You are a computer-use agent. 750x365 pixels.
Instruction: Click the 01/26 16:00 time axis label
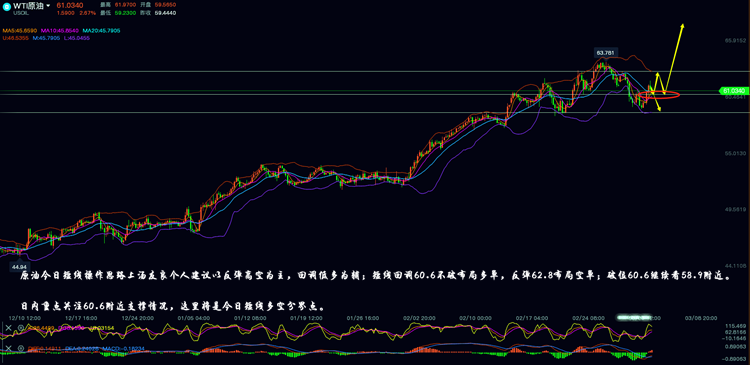(364, 317)
